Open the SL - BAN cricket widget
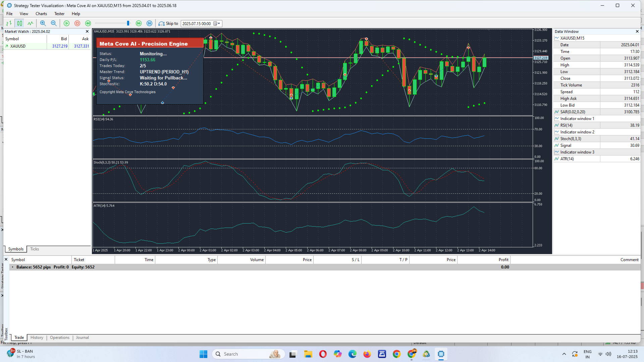 (x=21, y=354)
